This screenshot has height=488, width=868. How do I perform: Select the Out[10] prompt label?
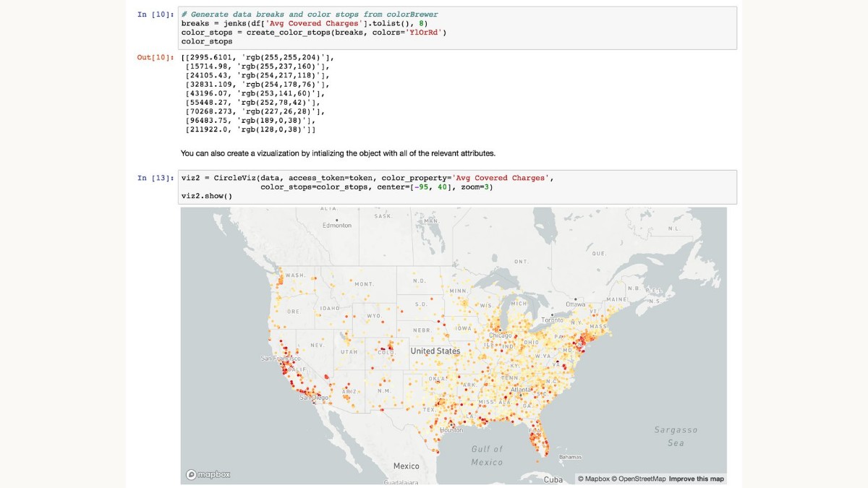tap(156, 57)
